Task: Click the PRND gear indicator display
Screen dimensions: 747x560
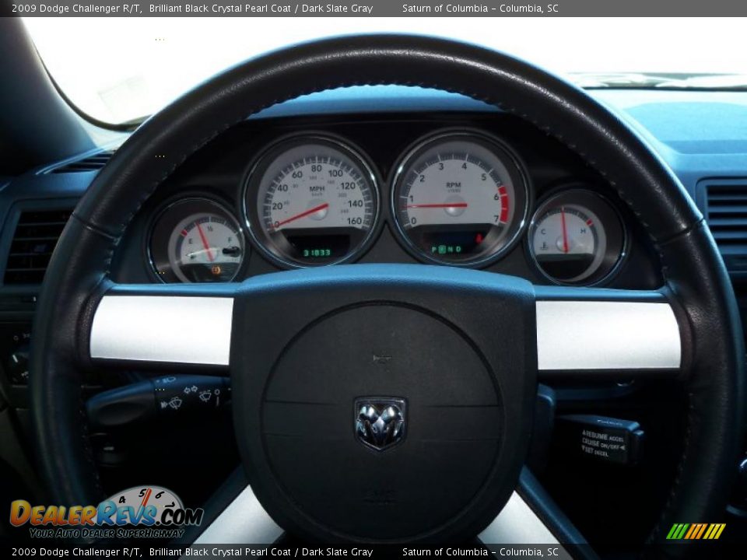Action: (447, 249)
